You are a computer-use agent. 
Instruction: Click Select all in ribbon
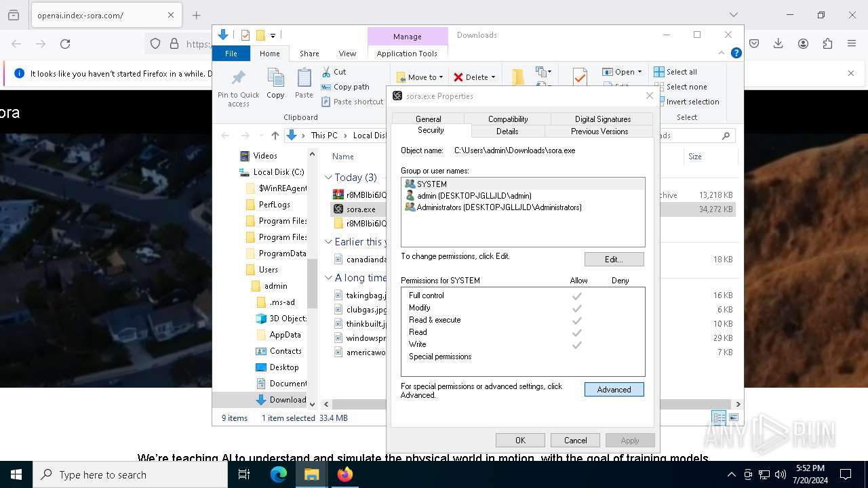tap(675, 72)
